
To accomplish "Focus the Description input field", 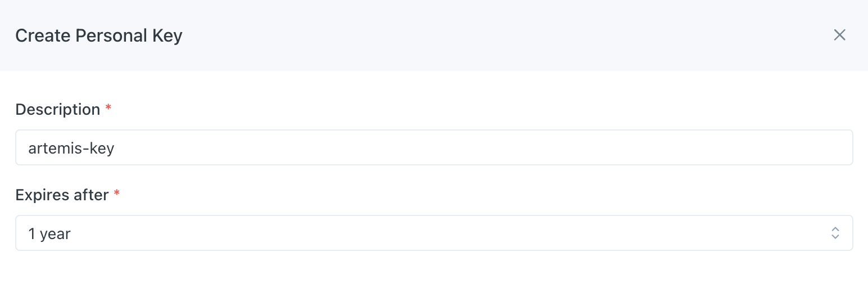I will coord(433,147).
